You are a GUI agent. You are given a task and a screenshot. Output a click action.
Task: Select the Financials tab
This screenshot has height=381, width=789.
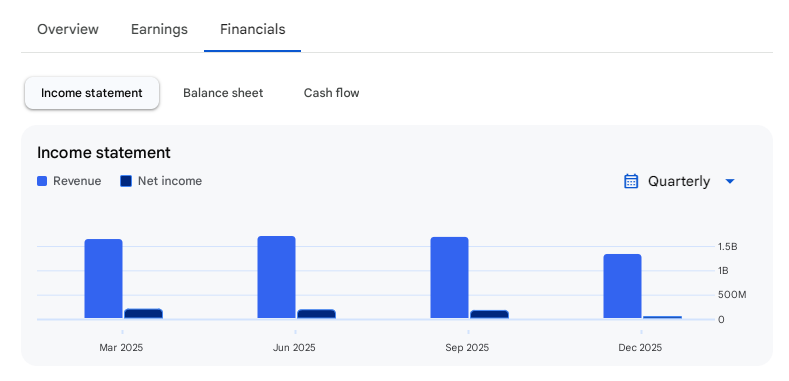(253, 29)
